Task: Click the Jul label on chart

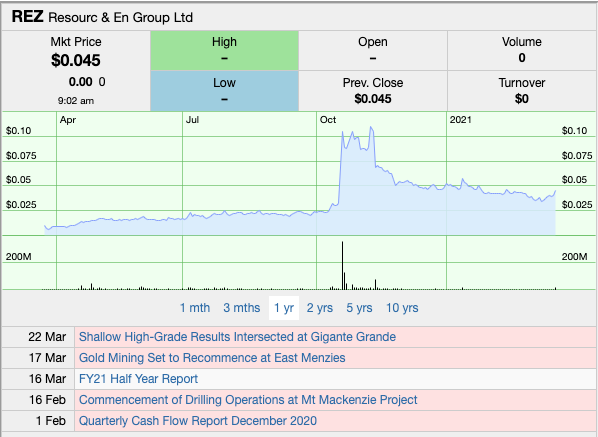Action: point(192,120)
